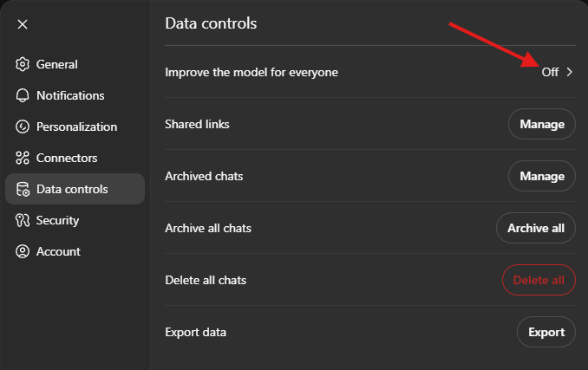The image size is (588, 370).
Task: Click the red Delete all button
Action: click(x=539, y=280)
